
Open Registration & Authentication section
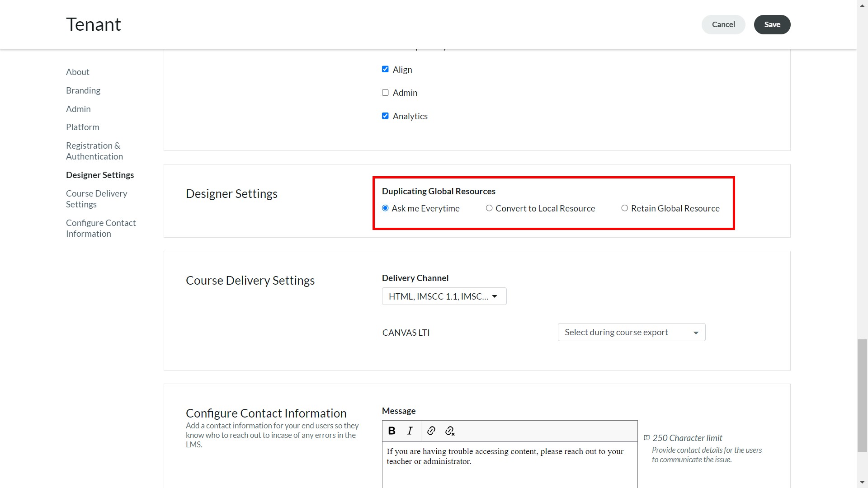tap(94, 151)
